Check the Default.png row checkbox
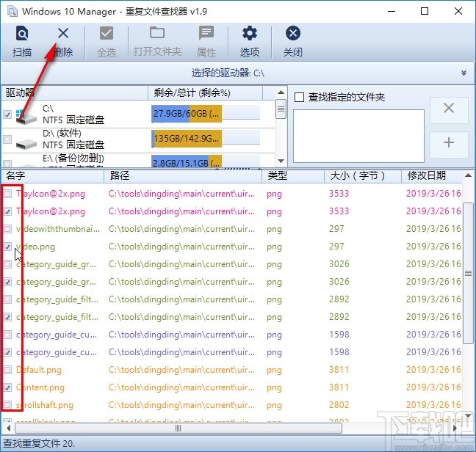The width and height of the screenshot is (476, 452). (x=7, y=370)
